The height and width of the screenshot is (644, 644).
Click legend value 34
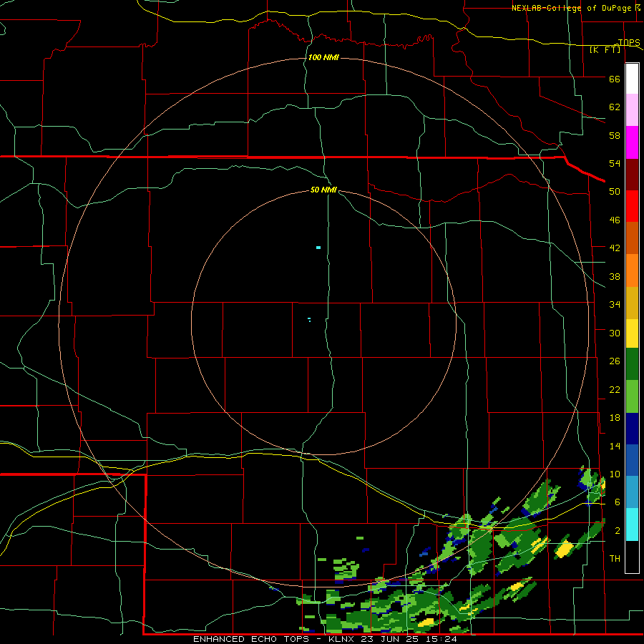click(615, 304)
